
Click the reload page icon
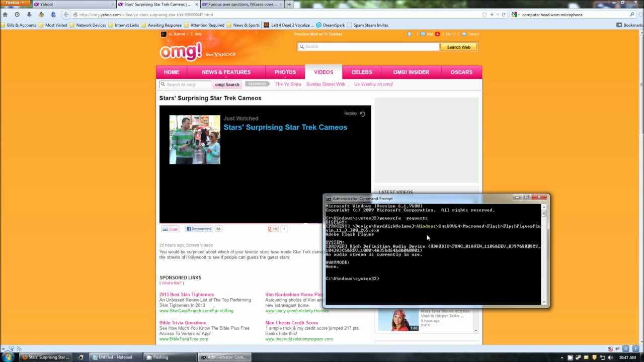pos(504,15)
